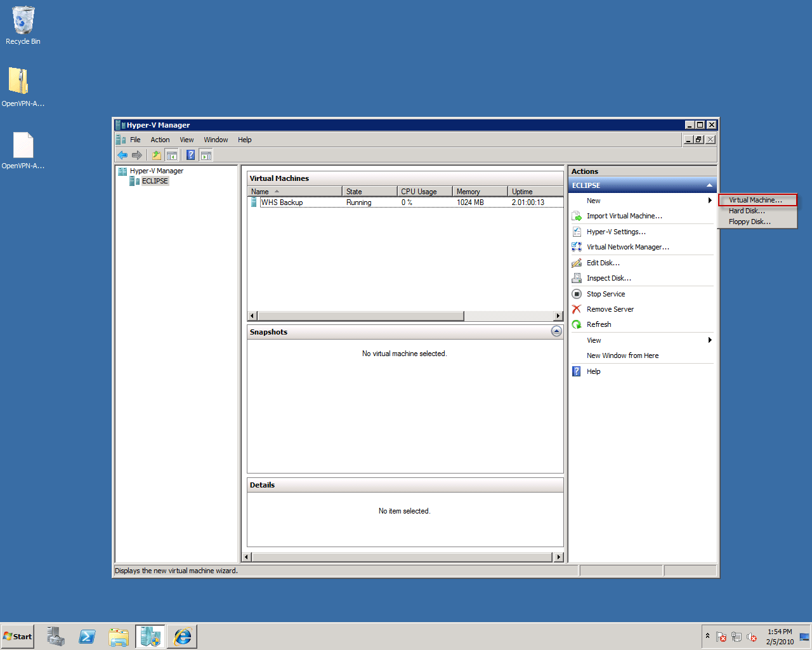Click the Edit Disk pencil icon
The width and height of the screenshot is (812, 650).
click(x=577, y=263)
